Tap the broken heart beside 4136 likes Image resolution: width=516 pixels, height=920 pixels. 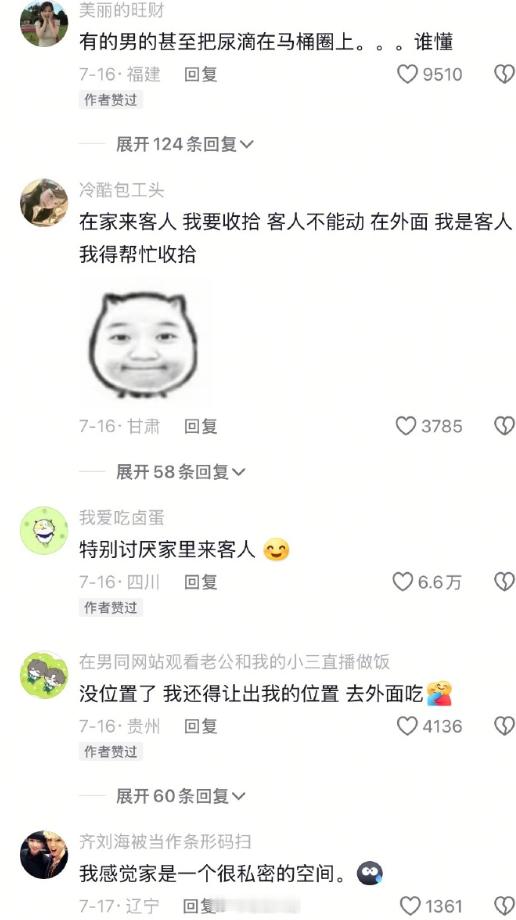pos(504,726)
